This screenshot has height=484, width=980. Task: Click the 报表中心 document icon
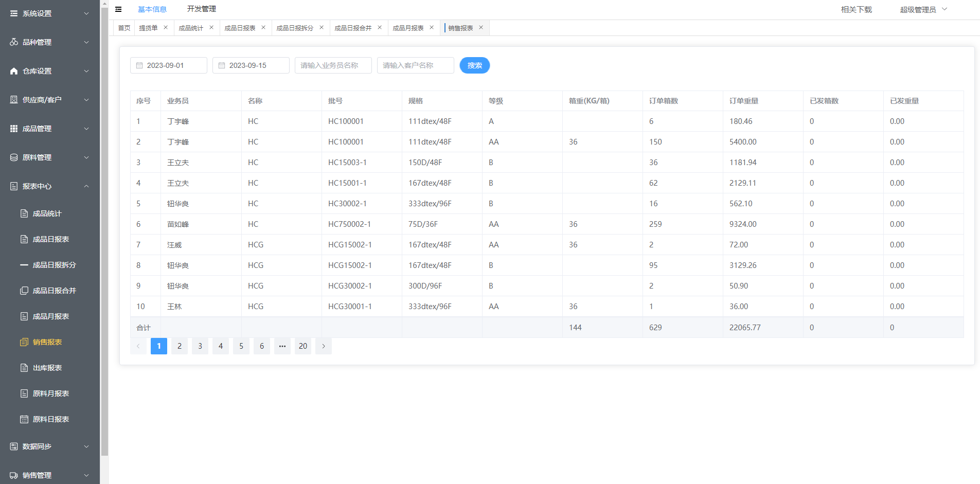(14, 186)
